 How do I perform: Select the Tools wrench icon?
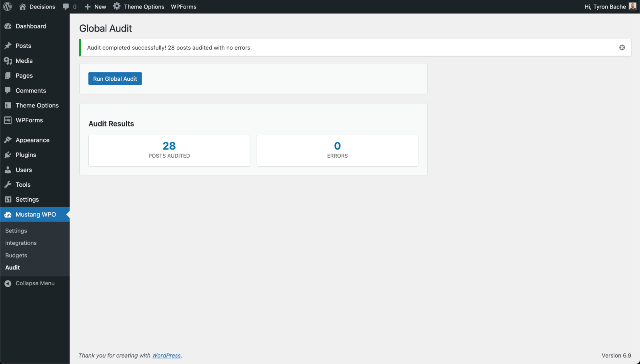tap(8, 184)
